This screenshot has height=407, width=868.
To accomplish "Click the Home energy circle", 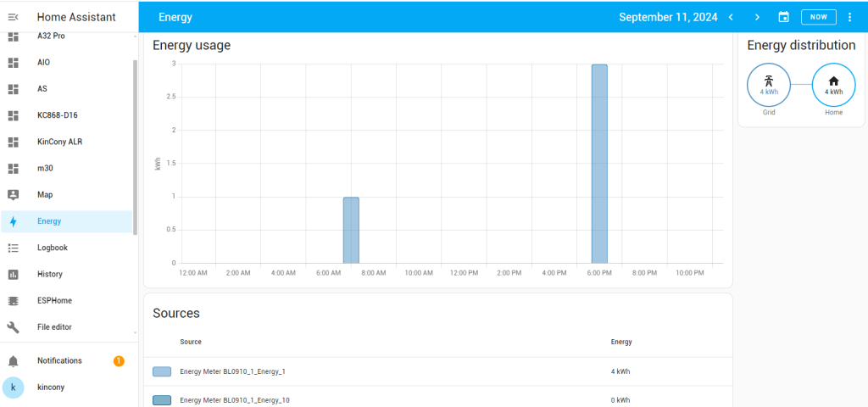I will tap(833, 86).
